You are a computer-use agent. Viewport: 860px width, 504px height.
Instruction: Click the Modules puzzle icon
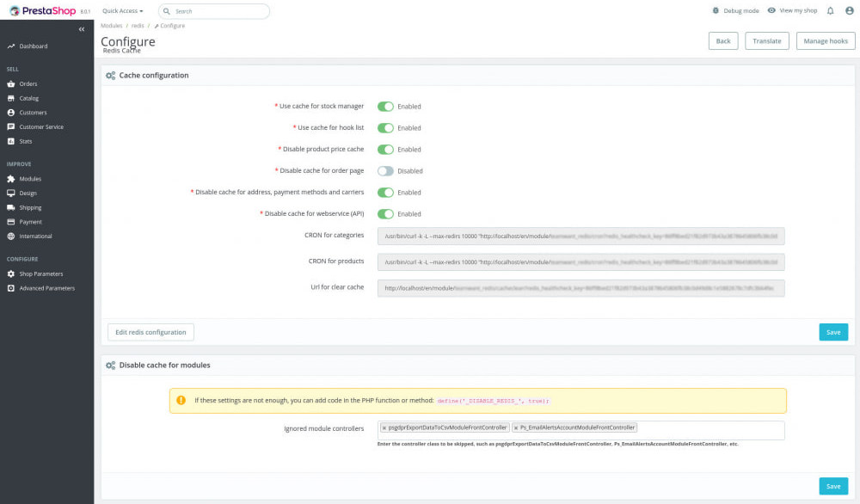pos(11,179)
